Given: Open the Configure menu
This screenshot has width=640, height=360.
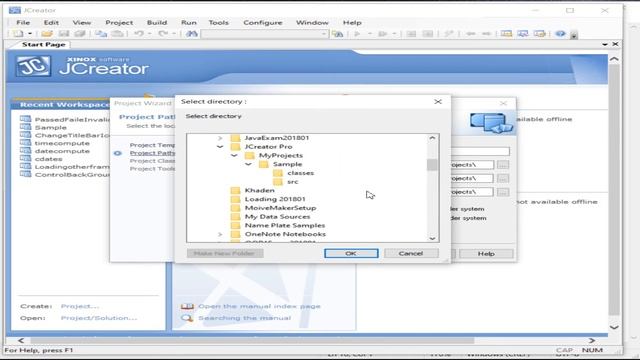Looking at the screenshot, I should coord(263,22).
